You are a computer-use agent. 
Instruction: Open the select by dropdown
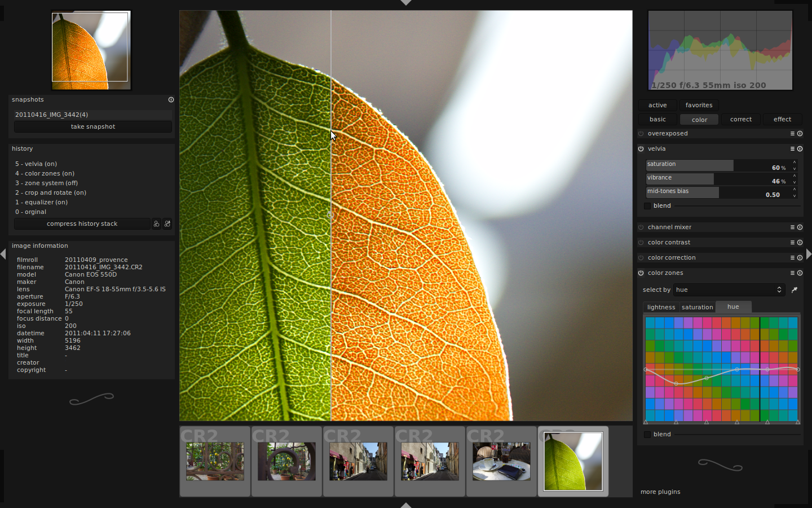tap(729, 290)
